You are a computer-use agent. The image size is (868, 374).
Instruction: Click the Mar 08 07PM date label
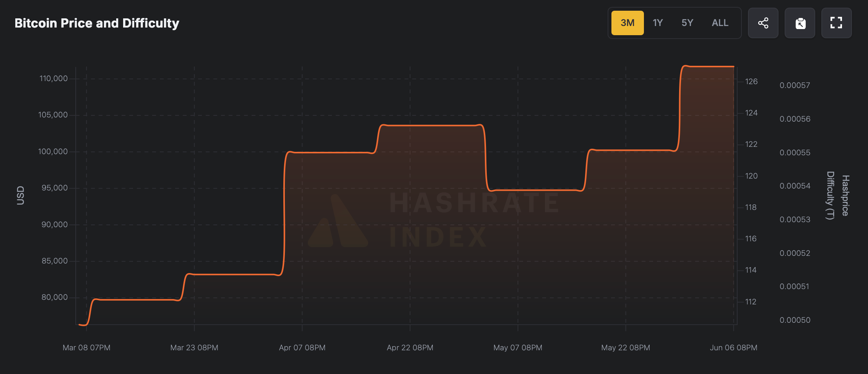coord(86,348)
